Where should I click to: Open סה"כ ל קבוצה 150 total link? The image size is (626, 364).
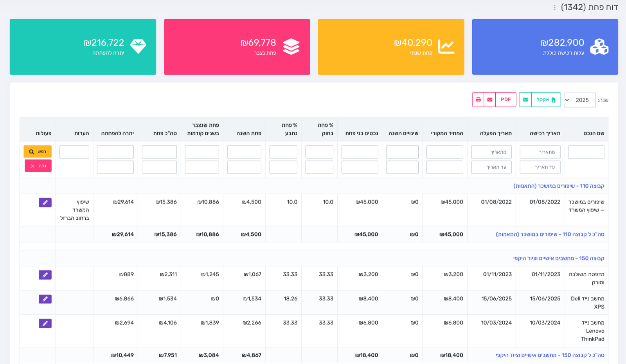550,355
